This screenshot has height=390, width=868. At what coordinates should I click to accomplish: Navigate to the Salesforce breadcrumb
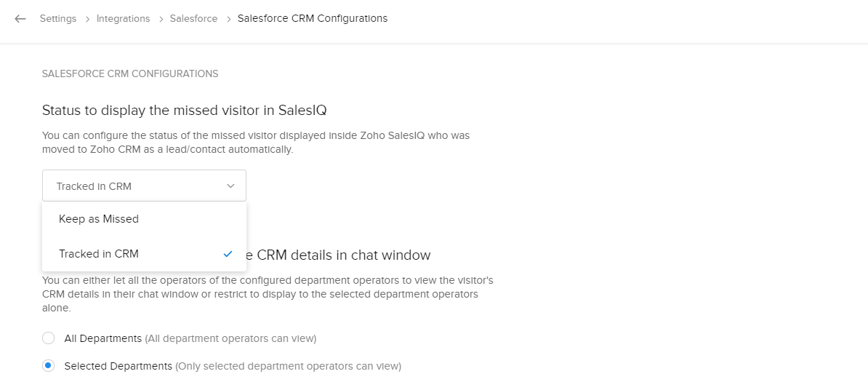pos(193,19)
